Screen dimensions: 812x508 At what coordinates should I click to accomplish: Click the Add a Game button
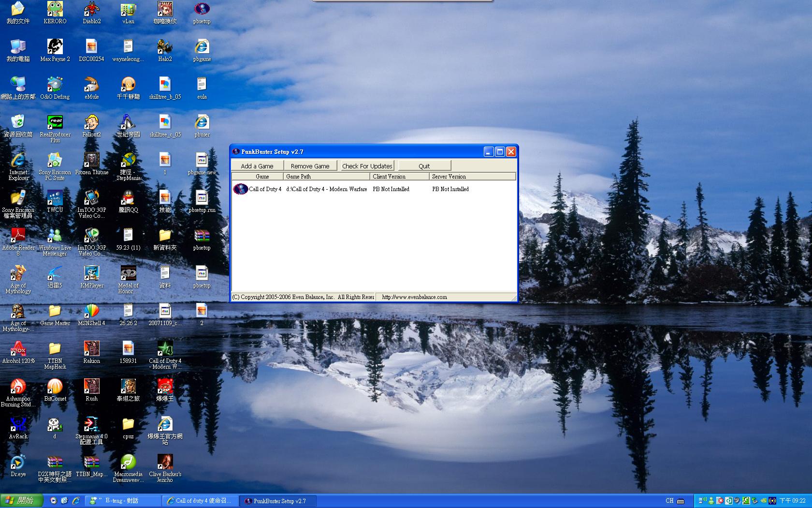257,166
